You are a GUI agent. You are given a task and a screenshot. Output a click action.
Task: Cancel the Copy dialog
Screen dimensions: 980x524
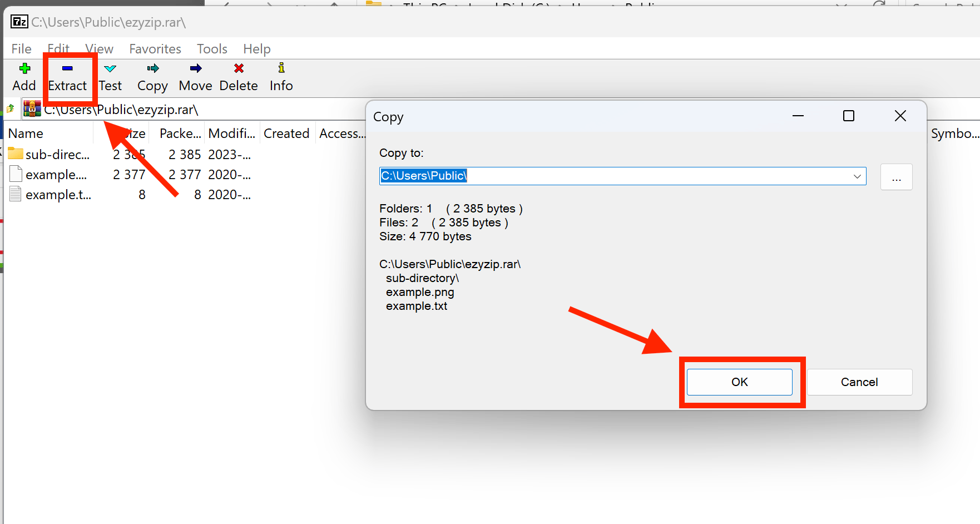[x=859, y=382]
